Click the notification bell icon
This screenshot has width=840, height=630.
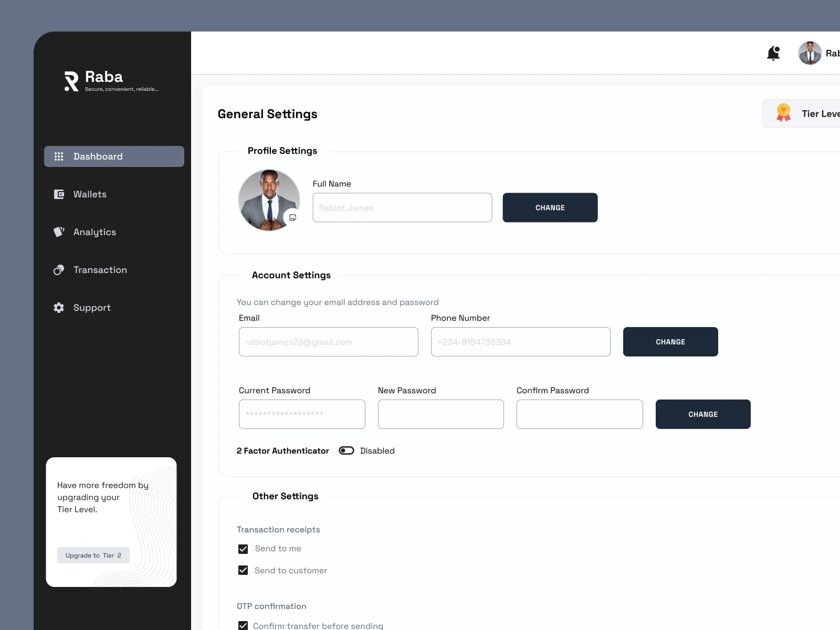[x=773, y=53]
